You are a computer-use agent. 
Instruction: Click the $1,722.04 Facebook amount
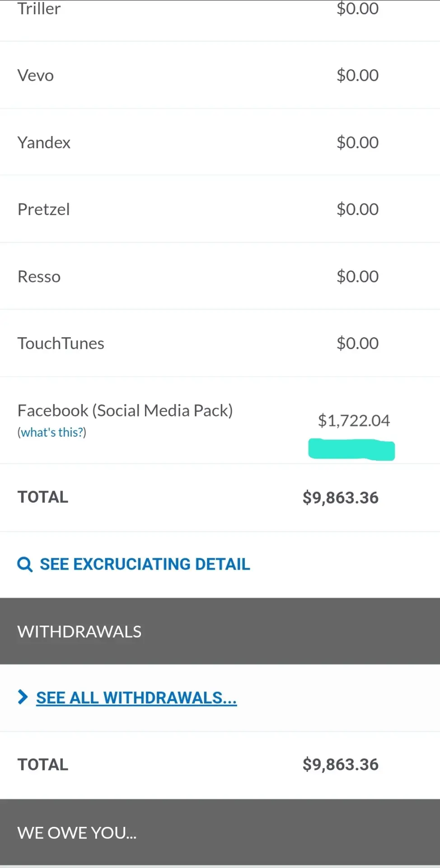[354, 420]
